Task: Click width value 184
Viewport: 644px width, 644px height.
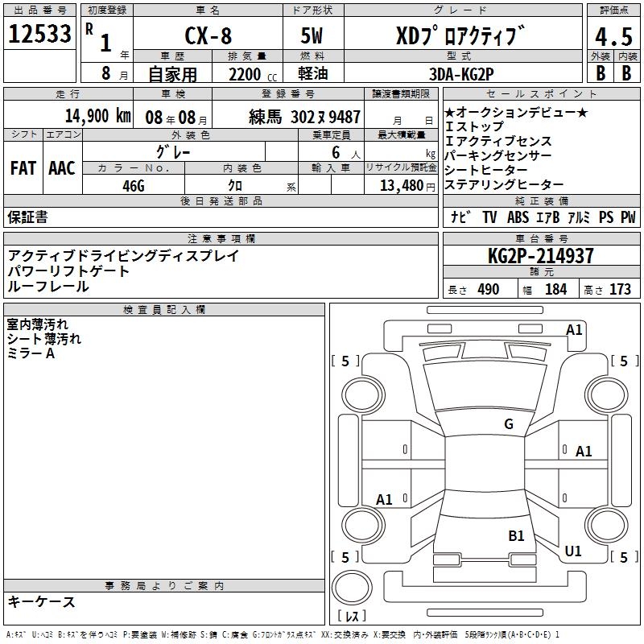Action: click(556, 290)
